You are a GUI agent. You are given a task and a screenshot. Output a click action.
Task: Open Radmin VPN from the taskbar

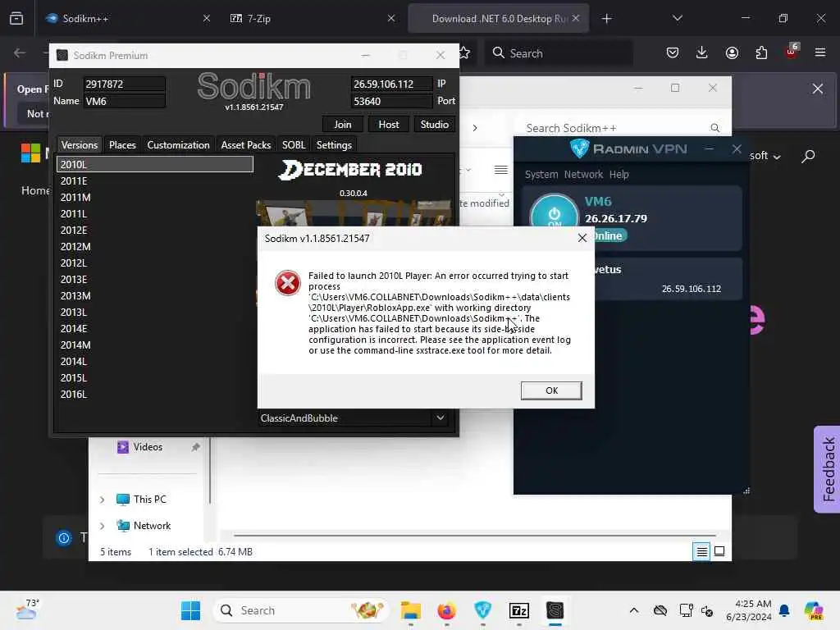pyautogui.click(x=482, y=610)
